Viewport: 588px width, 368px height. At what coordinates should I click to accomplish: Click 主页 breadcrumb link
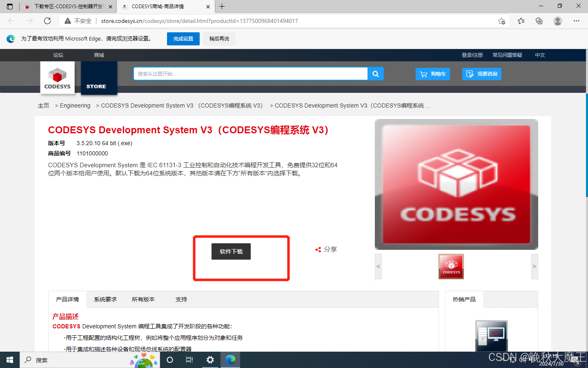tap(43, 105)
